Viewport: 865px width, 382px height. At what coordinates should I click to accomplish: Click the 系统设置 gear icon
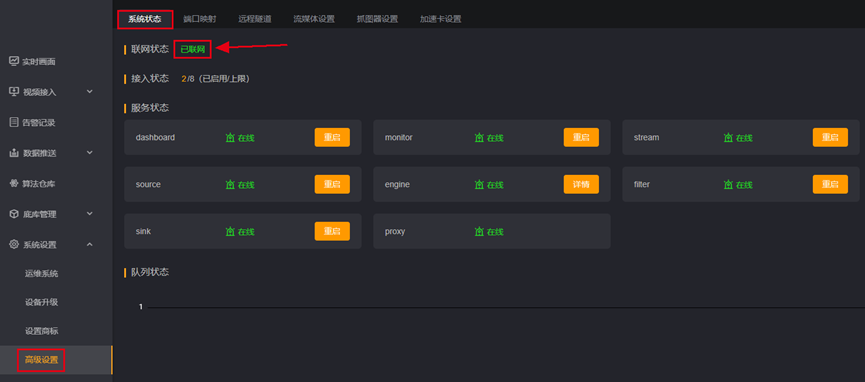pos(14,244)
